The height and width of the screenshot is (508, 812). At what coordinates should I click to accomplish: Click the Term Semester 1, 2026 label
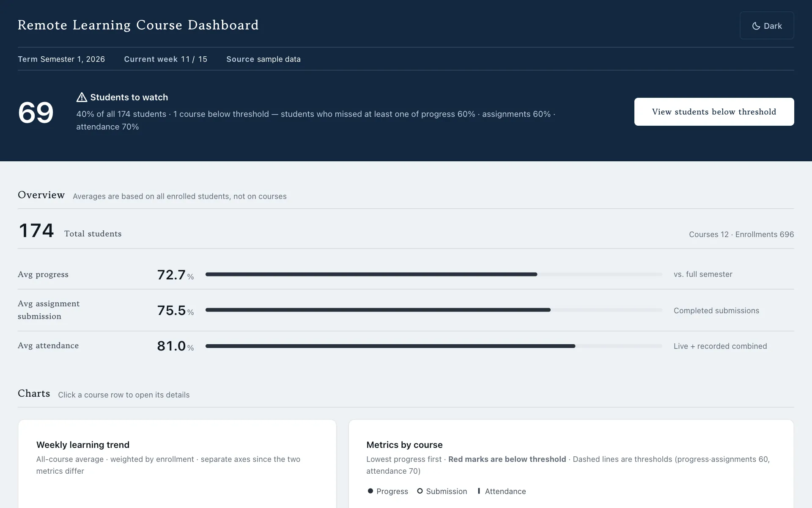pyautogui.click(x=61, y=59)
